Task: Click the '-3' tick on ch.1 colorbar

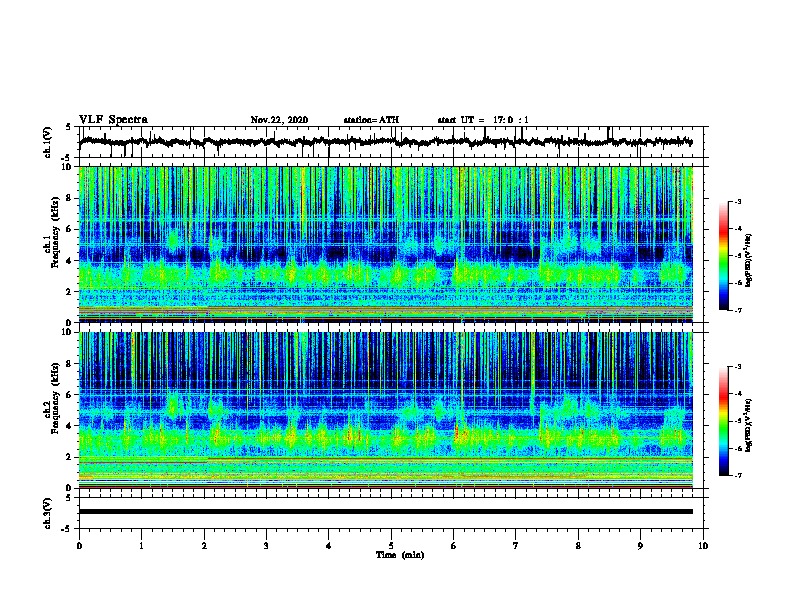Action: pyautogui.click(x=737, y=201)
